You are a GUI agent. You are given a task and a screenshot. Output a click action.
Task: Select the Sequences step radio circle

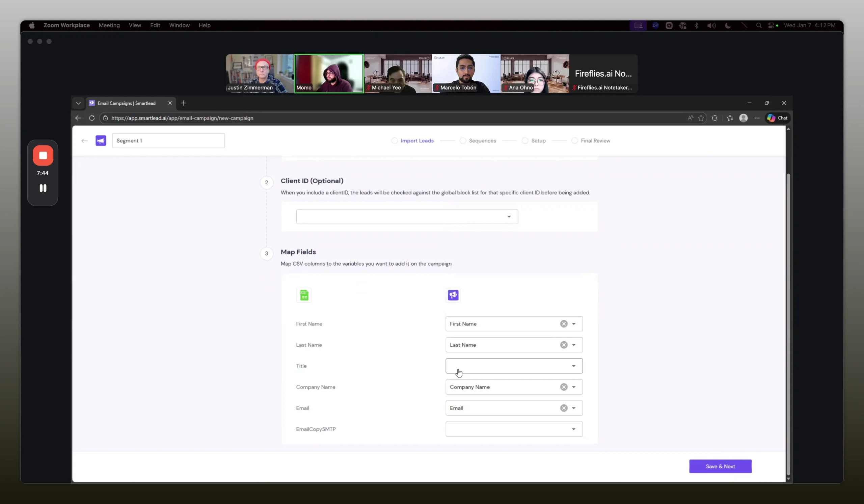click(x=463, y=140)
